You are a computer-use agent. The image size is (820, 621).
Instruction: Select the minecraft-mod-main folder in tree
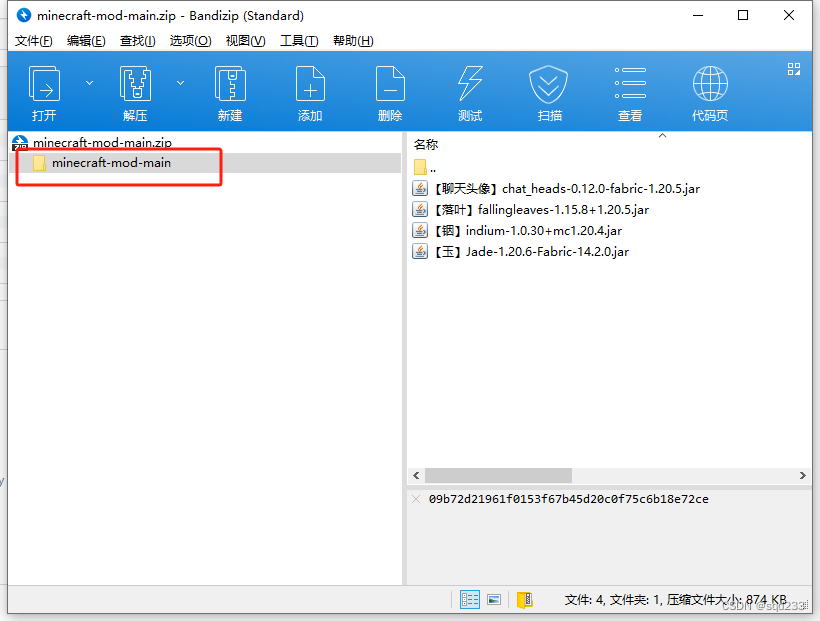point(111,163)
